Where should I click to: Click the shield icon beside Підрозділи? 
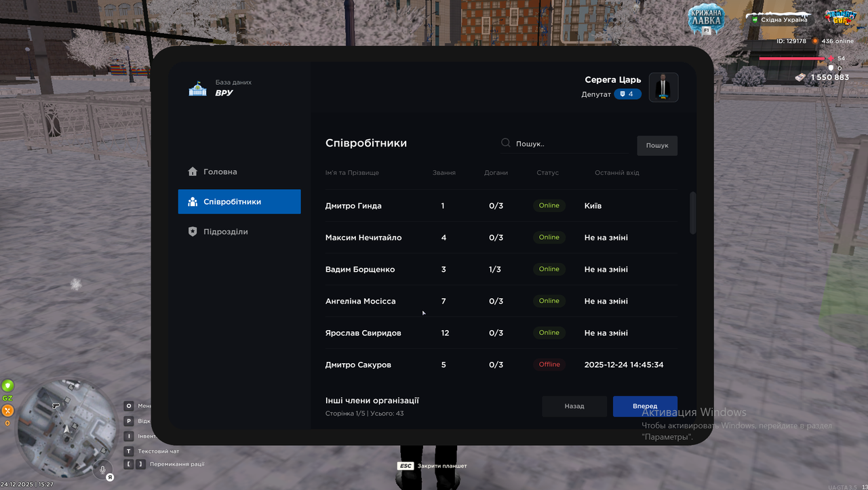(x=193, y=231)
